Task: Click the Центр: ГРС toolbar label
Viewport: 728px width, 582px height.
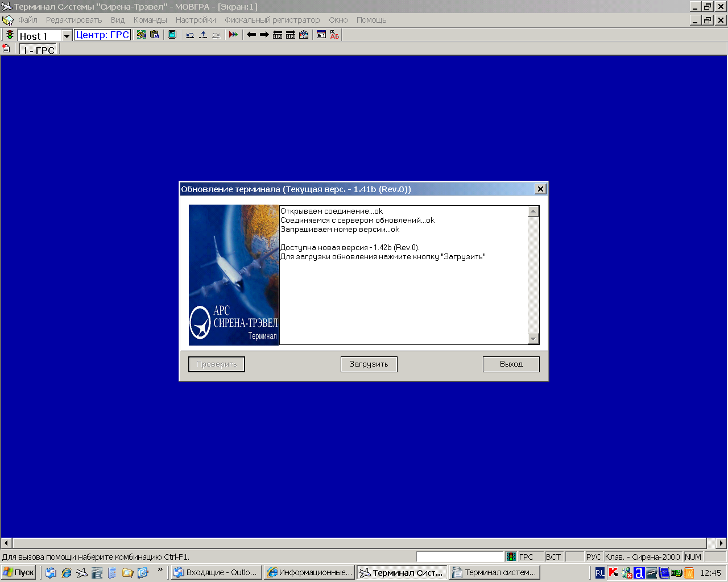Action: tap(102, 35)
